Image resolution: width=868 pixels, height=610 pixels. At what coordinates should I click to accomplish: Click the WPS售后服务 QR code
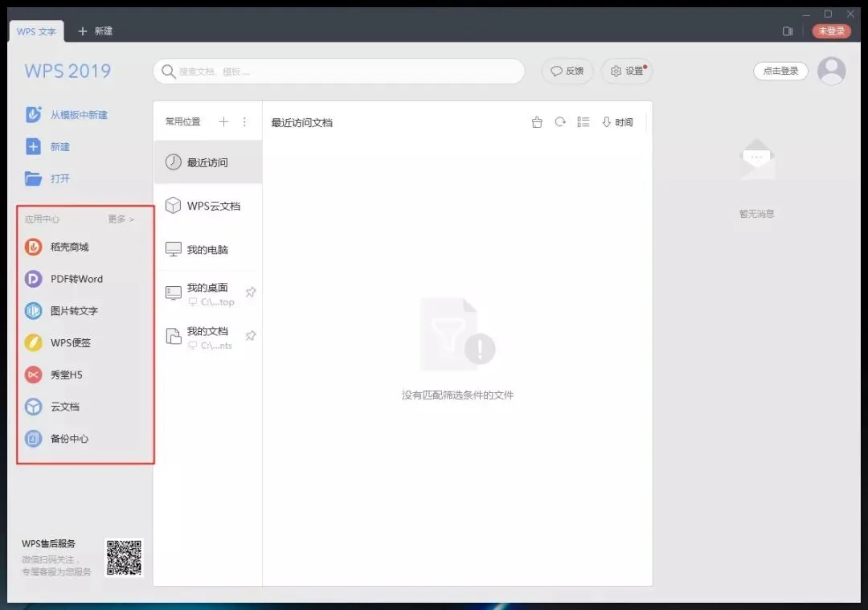pyautogui.click(x=124, y=558)
